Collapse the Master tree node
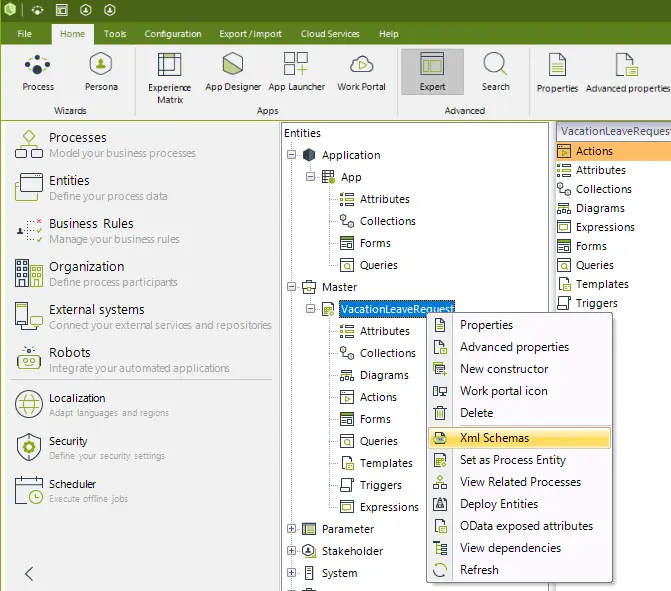 (x=291, y=286)
